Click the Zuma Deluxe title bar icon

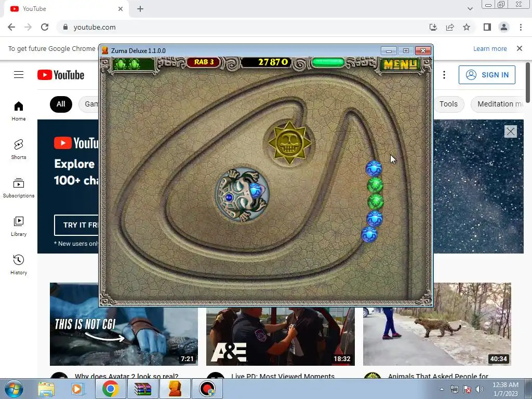(x=105, y=50)
